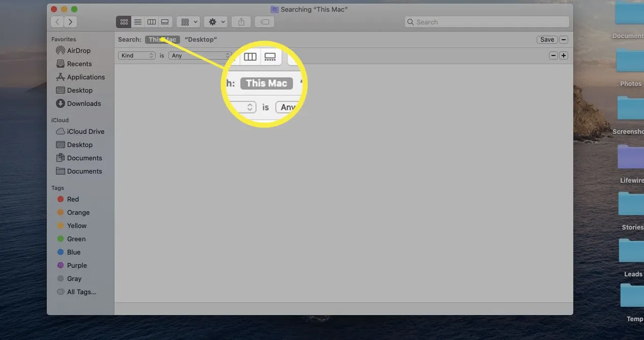Click the Favorites sidebar heading
Image resolution: width=644 pixels, height=340 pixels.
64,39
